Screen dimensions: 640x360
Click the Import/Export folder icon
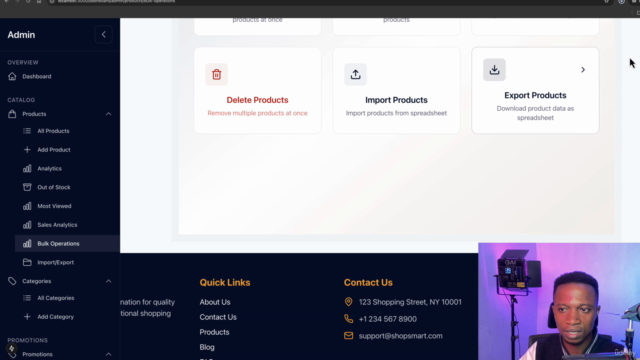27,262
